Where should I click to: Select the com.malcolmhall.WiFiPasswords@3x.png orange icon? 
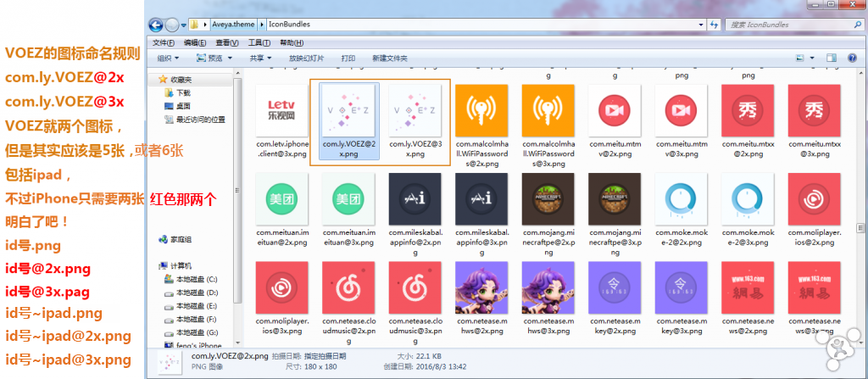[x=548, y=111]
